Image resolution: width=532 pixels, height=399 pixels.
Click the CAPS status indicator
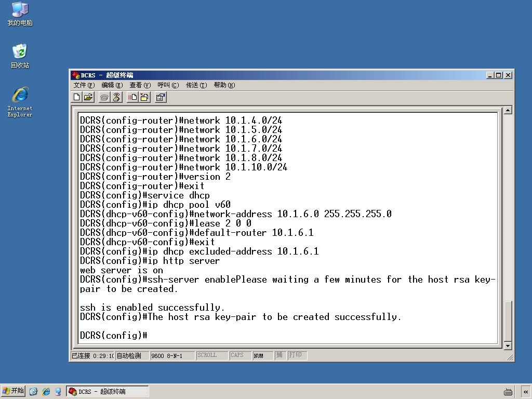(240, 355)
